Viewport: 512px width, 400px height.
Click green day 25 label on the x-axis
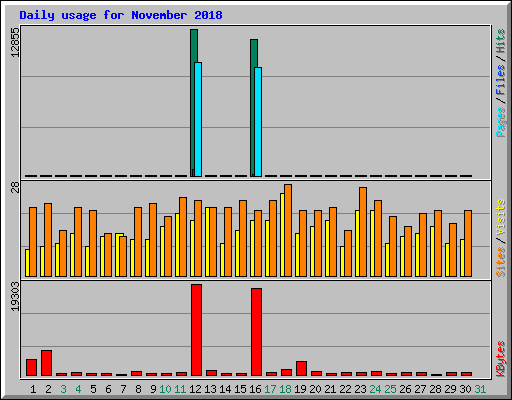click(390, 389)
